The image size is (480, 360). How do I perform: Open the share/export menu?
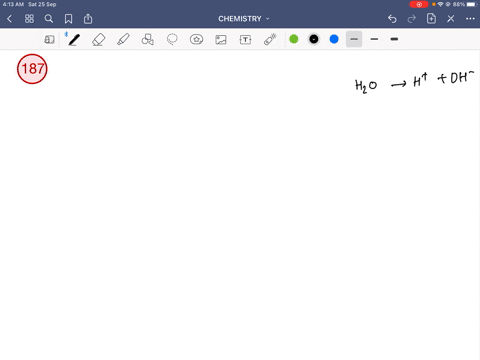point(88,19)
